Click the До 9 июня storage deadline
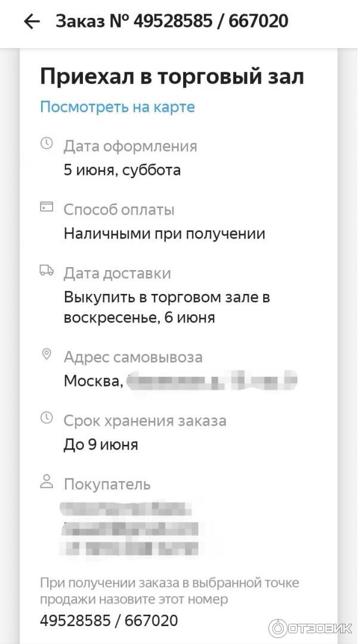Image resolution: width=358 pixels, height=644 pixels. [x=101, y=445]
